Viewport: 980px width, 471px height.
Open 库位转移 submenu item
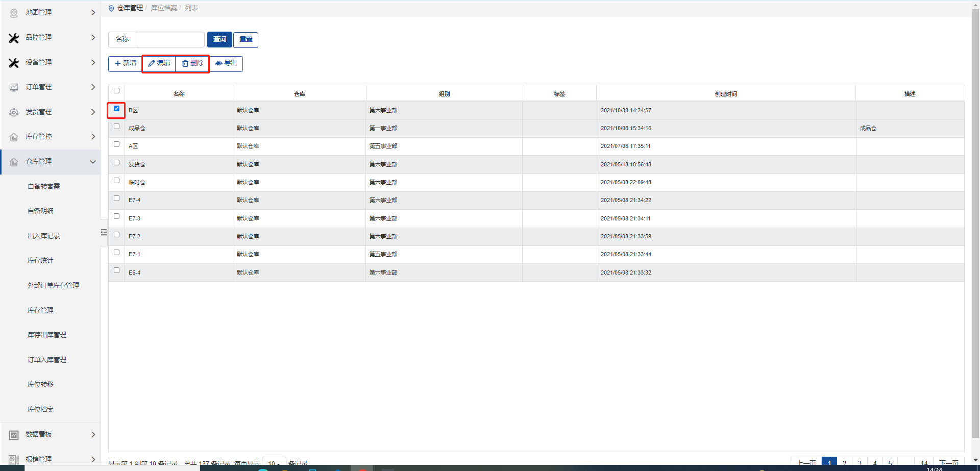40,384
